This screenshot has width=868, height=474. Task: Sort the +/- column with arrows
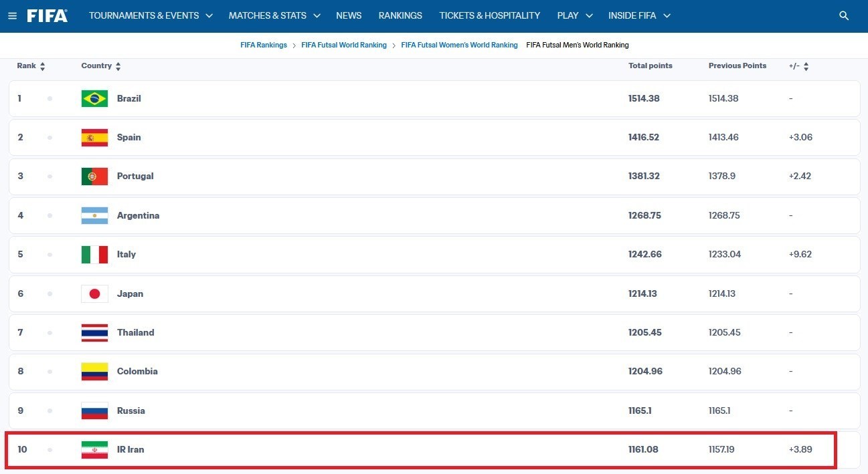[806, 66]
